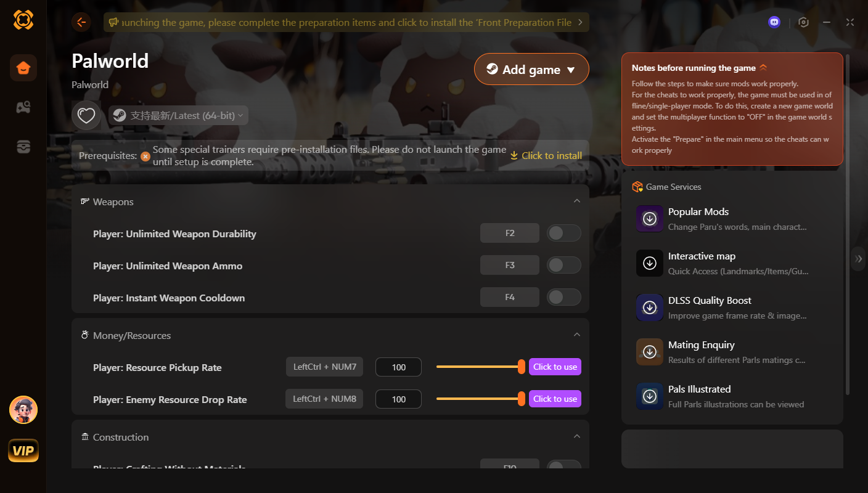Go back with the orange arrow button
The width and height of the screenshot is (868, 493).
81,22
